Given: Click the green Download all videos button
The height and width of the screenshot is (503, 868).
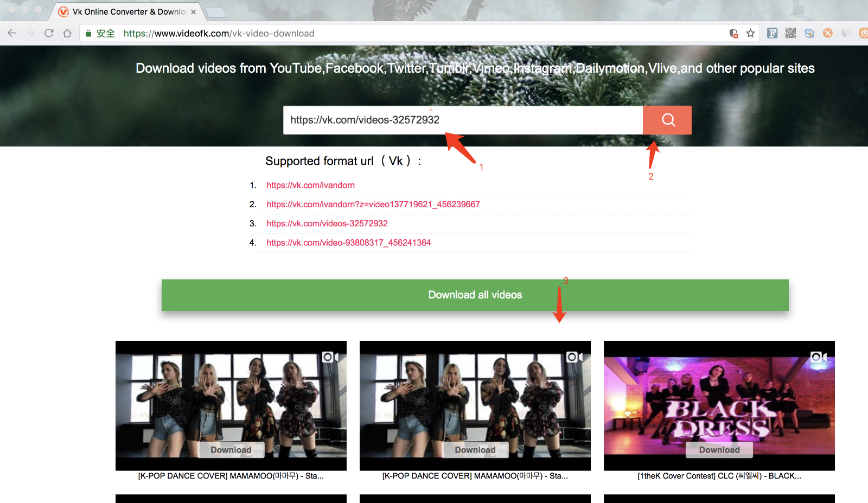Looking at the screenshot, I should 475,295.
